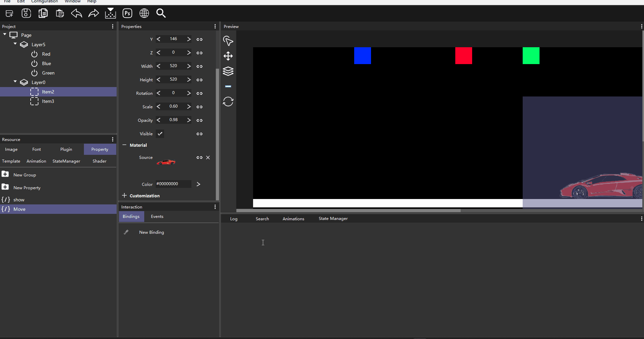Click the Redo icon
This screenshot has width=644, height=339.
(x=93, y=13)
